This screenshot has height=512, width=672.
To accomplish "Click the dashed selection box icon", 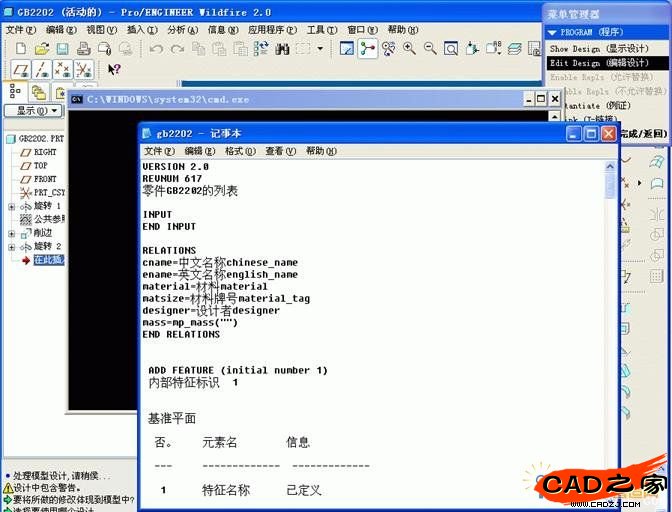I will pos(303,48).
